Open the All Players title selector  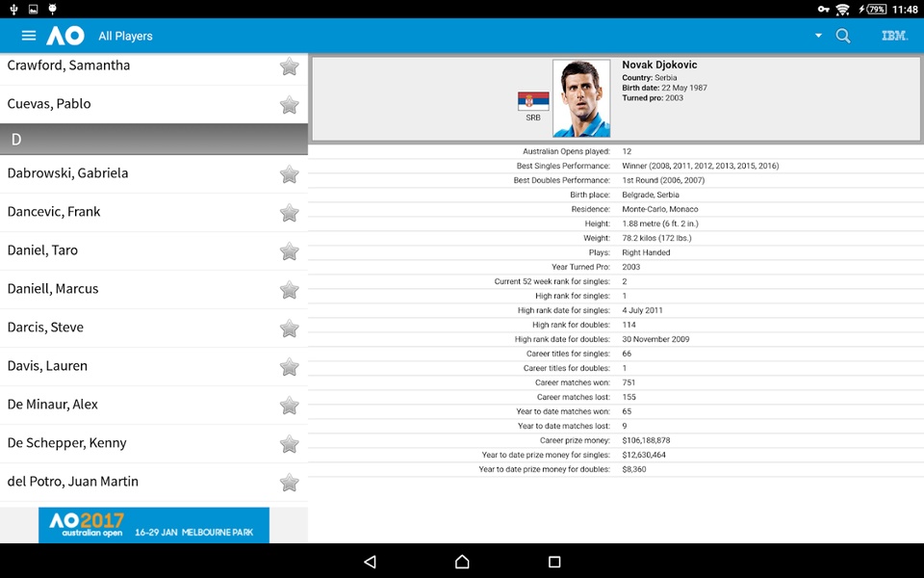(x=125, y=36)
